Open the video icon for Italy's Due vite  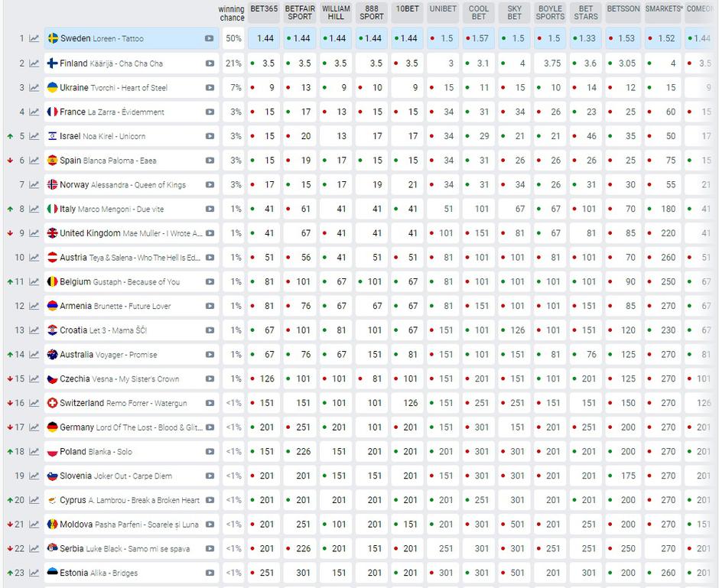click(x=210, y=210)
